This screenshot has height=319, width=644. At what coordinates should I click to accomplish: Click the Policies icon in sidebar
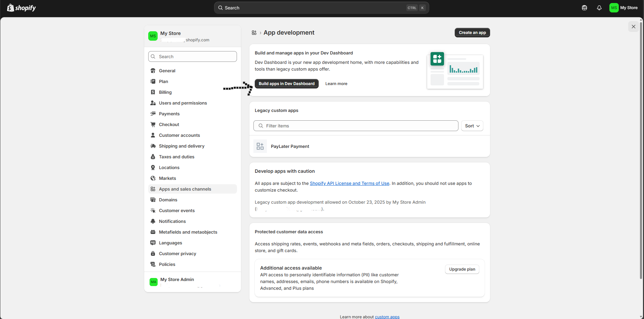153,264
